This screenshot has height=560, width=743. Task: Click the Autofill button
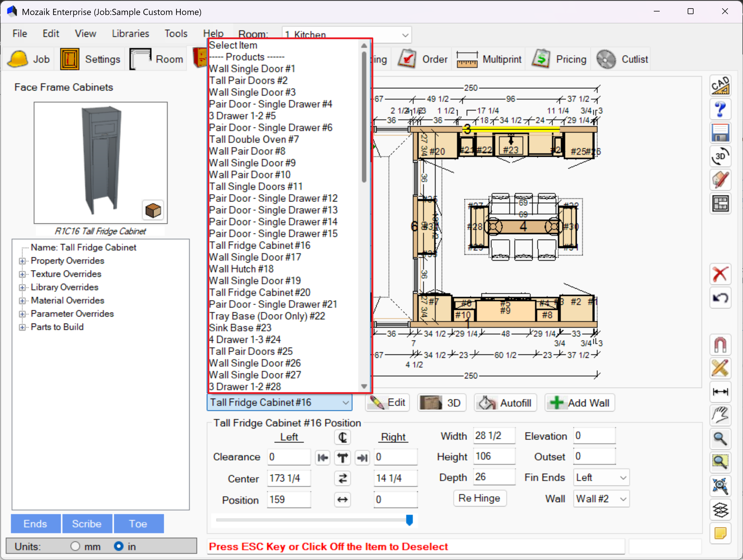click(505, 402)
